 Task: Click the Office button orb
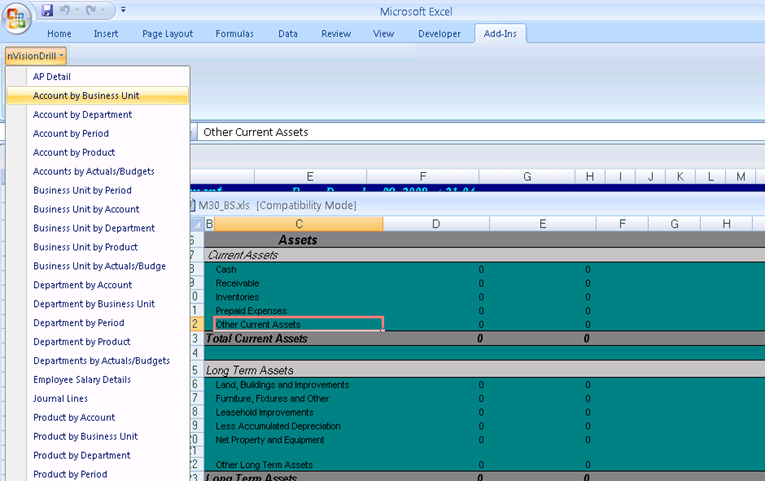[16, 19]
